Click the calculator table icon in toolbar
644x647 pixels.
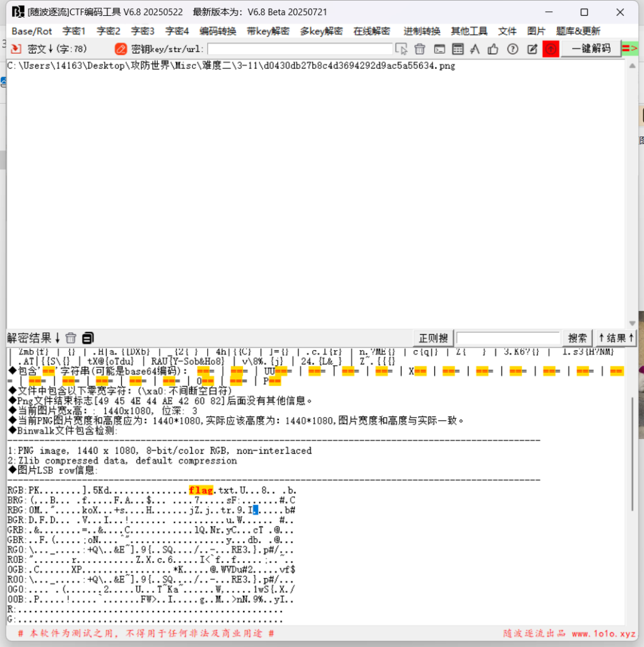pyautogui.click(x=458, y=49)
